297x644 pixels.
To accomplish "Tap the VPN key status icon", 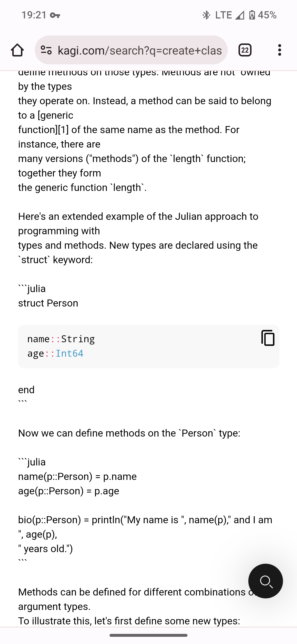I will click(55, 15).
